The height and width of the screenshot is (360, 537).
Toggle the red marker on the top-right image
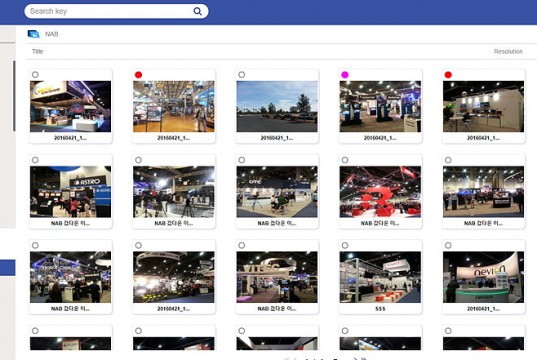point(448,75)
